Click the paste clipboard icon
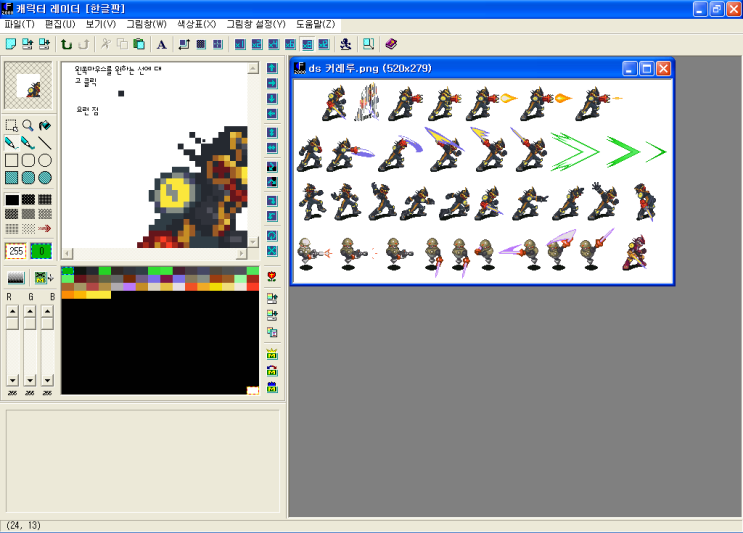The width and height of the screenshot is (743, 533). click(x=139, y=44)
